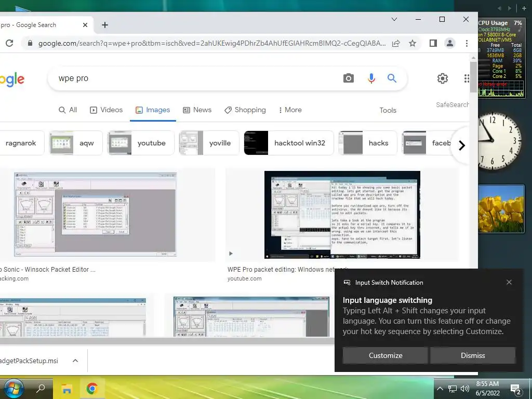
Task: Open Chrome three-dot menu
Action: [467, 43]
